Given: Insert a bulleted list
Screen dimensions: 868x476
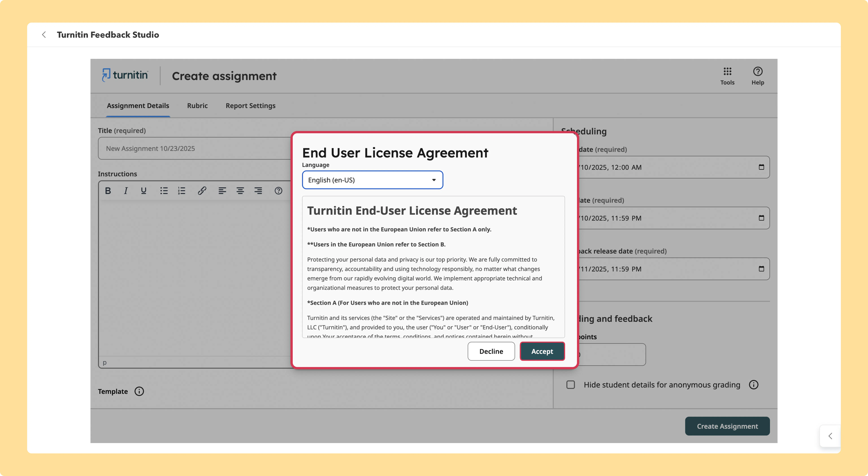Looking at the screenshot, I should [164, 191].
